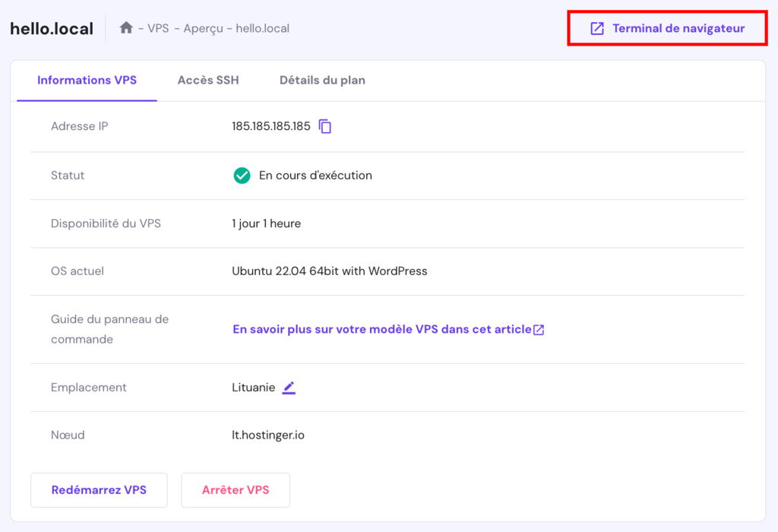Click the external-link icon next to the article link
Viewport: 778px width, 532px height.
pos(539,329)
